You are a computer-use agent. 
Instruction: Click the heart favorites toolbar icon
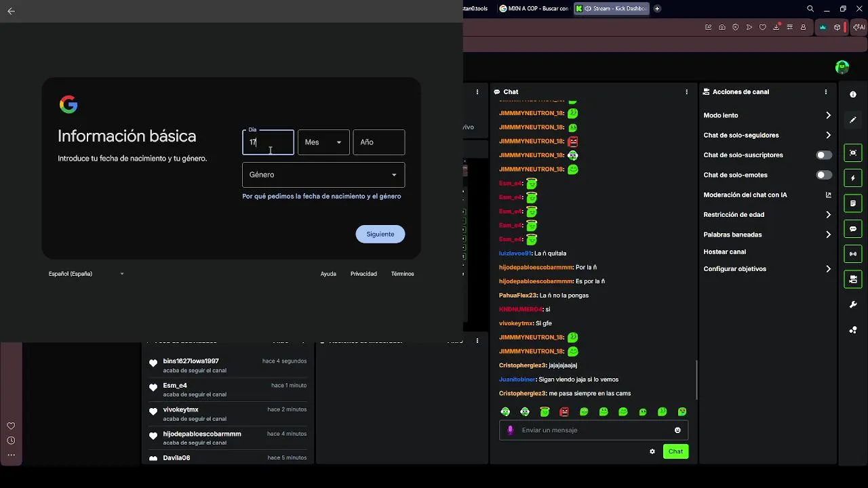[763, 27]
